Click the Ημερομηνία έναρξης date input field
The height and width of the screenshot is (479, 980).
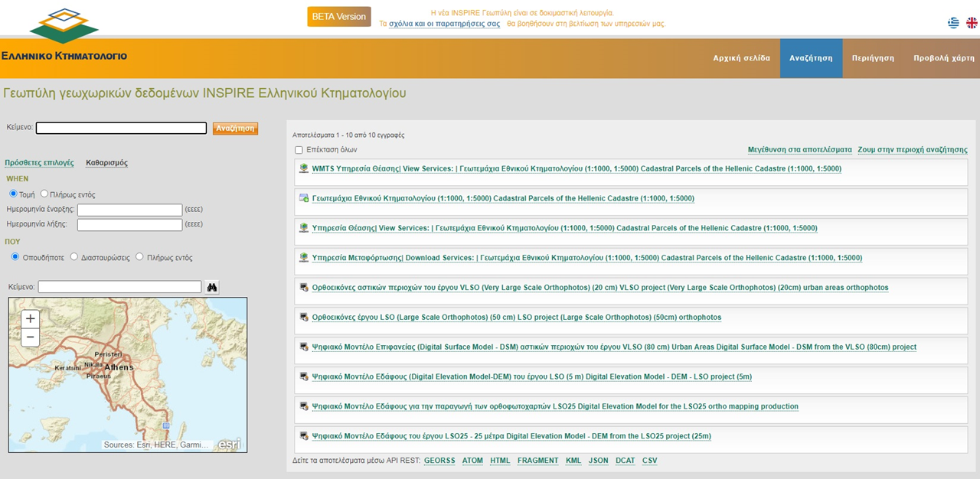pyautogui.click(x=129, y=210)
